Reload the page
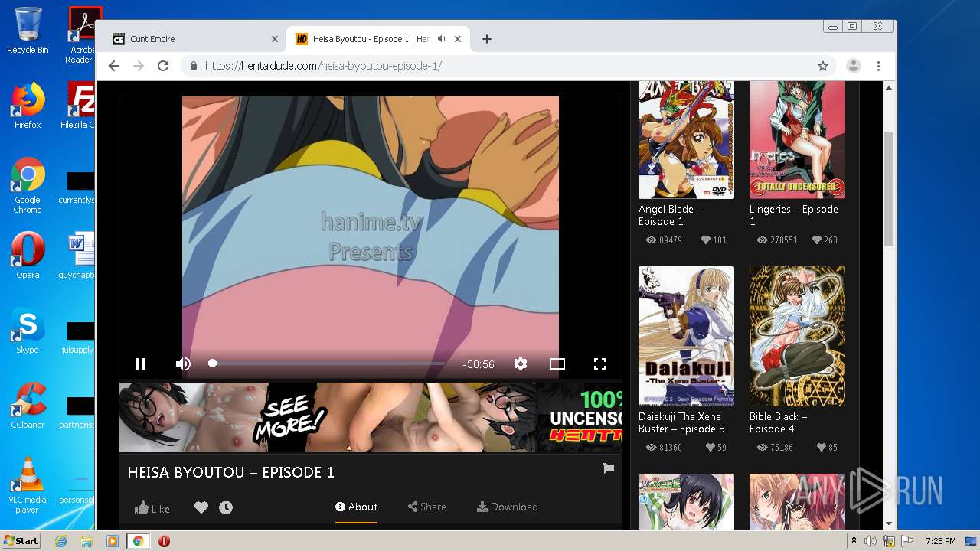Screen dimensions: 980x551 (x=163, y=66)
